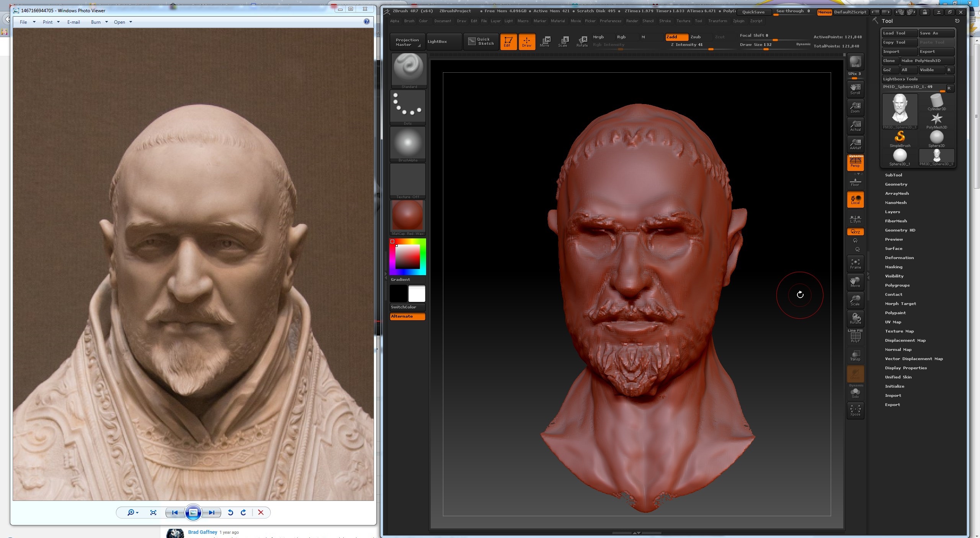Click the Xpose icon
This screenshot has width=980, height=538.
pyautogui.click(x=855, y=410)
